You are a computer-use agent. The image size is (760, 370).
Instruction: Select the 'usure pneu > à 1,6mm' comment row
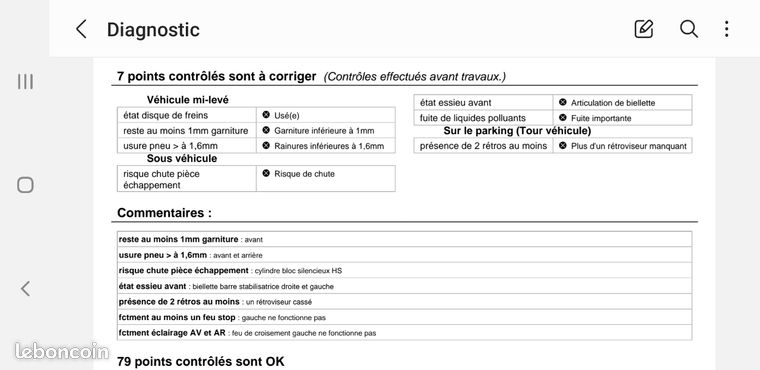click(405, 255)
